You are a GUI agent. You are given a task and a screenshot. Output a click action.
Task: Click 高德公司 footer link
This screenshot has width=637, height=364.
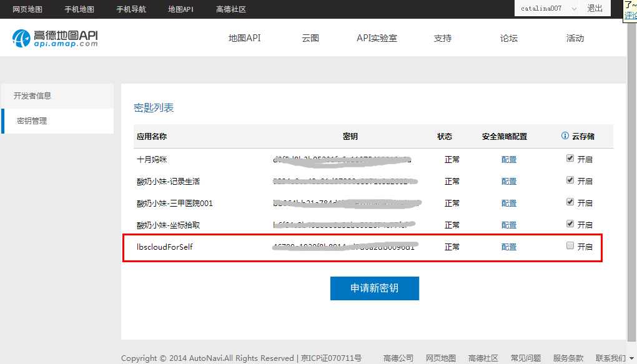(x=398, y=358)
